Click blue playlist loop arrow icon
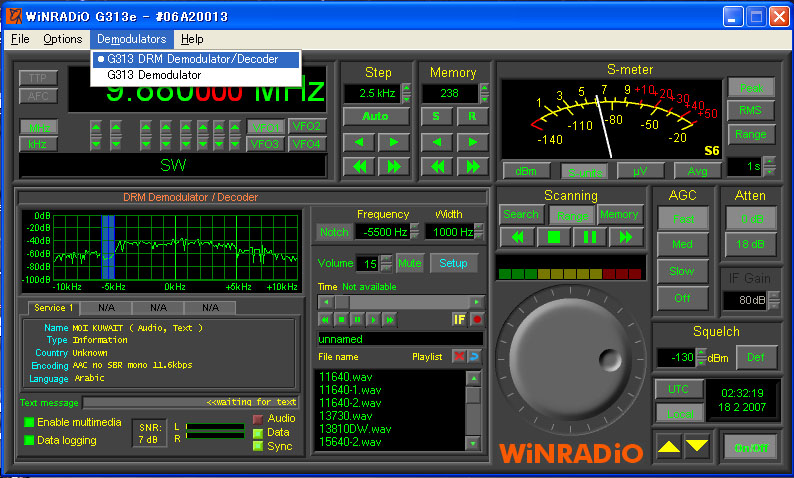The image size is (794, 478). click(474, 356)
